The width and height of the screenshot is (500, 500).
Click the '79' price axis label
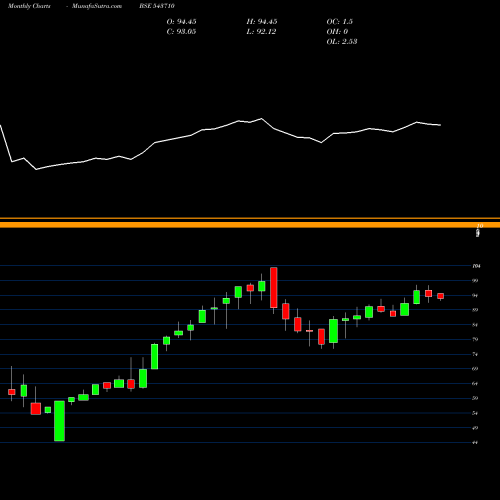click(x=475, y=339)
